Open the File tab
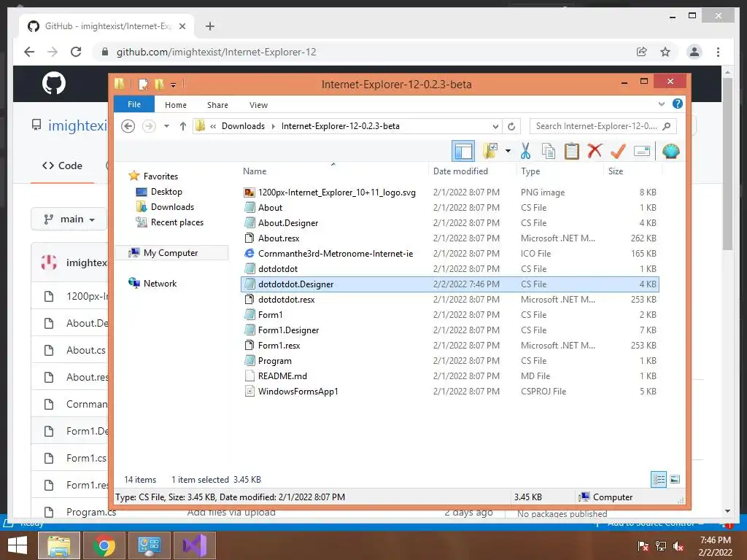This screenshot has height=560, width=747. point(134,104)
